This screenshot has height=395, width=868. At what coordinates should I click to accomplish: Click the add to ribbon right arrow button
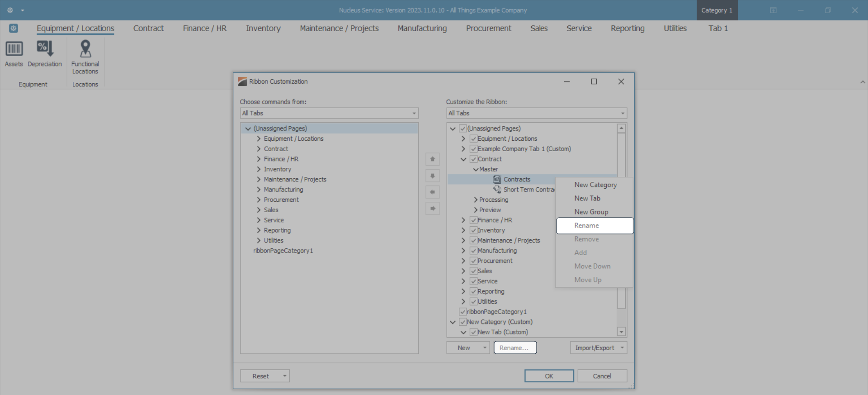433,209
